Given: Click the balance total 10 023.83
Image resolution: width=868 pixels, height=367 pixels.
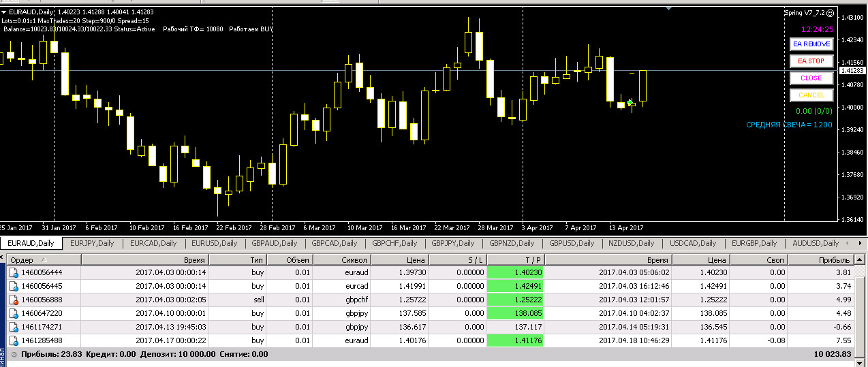Looking at the screenshot, I should pyautogui.click(x=833, y=354).
